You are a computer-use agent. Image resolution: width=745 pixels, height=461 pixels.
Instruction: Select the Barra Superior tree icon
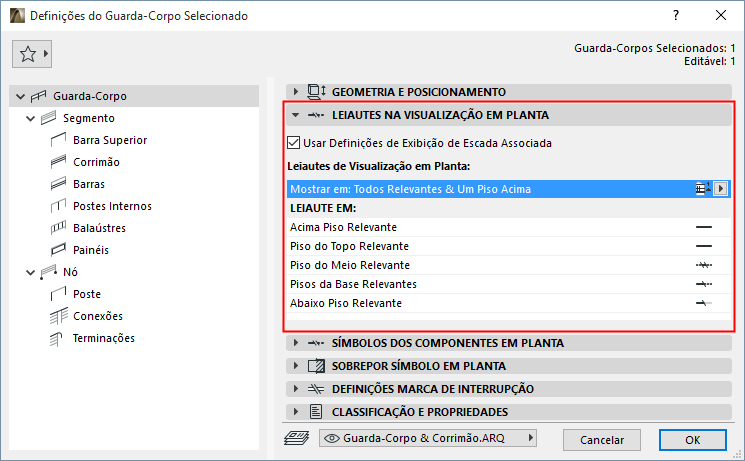(x=57, y=140)
